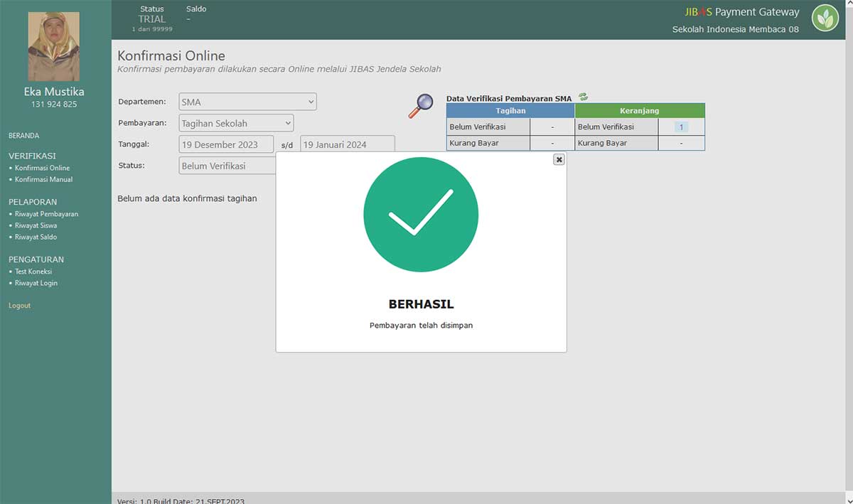Open the Status dropdown Belum Verifikasi
Screen dimensions: 853x504
[227, 166]
